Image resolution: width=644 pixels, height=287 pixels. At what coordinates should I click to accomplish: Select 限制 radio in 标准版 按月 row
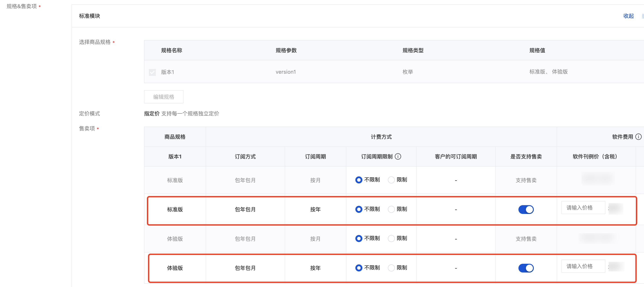click(x=391, y=180)
